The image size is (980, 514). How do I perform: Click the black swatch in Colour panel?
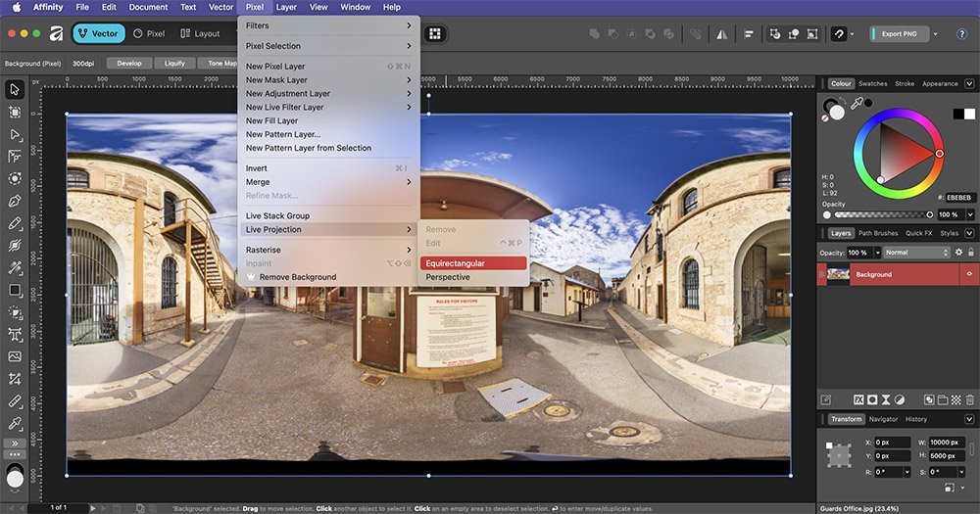[958, 114]
